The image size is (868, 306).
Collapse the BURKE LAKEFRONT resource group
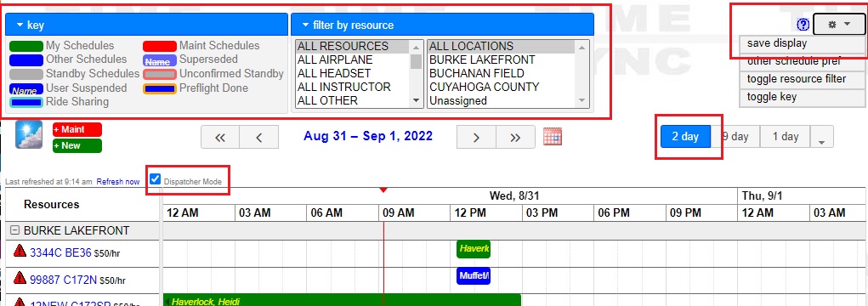pos(15,230)
